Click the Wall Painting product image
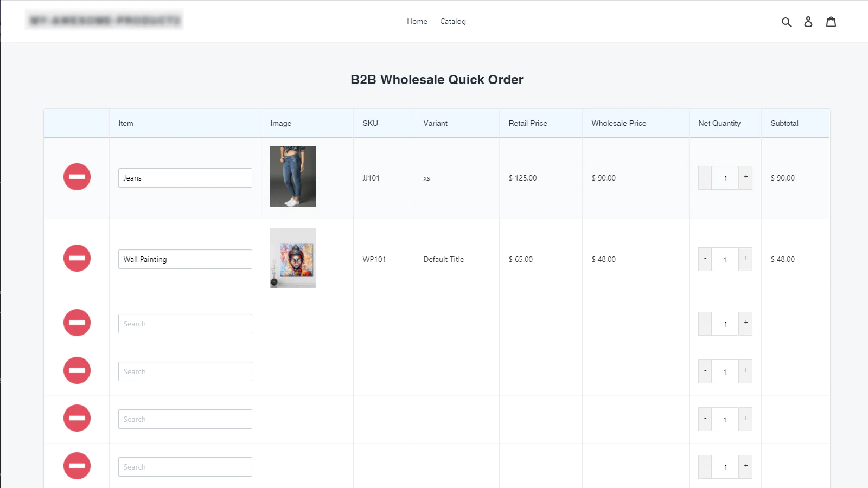Viewport: 868px width, 488px height. click(x=293, y=258)
